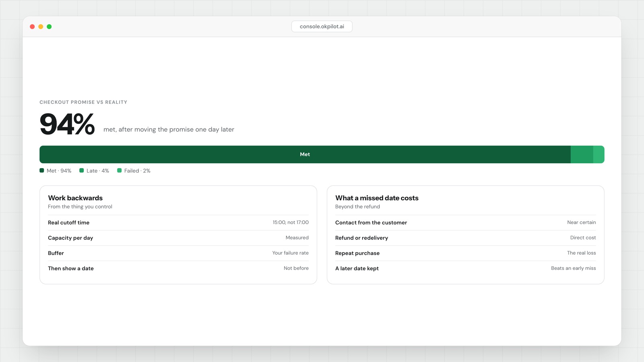
Task: Click the 'Not before' value
Action: point(296,268)
